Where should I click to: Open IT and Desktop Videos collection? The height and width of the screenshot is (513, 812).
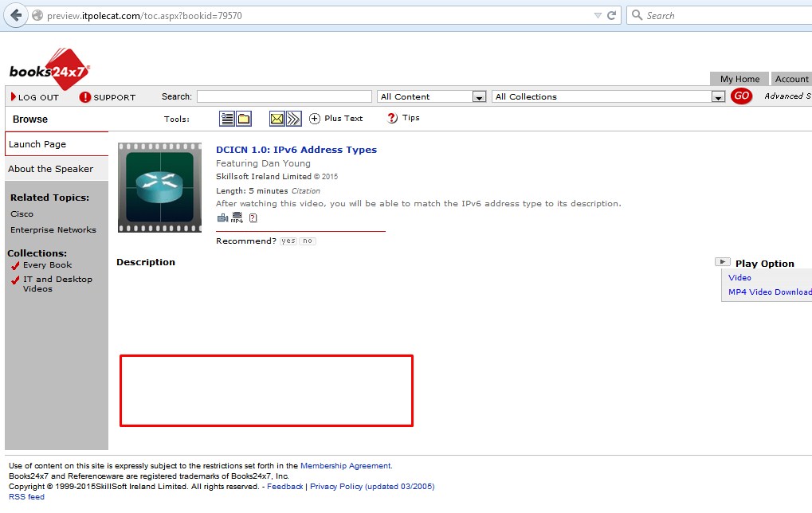(x=57, y=284)
